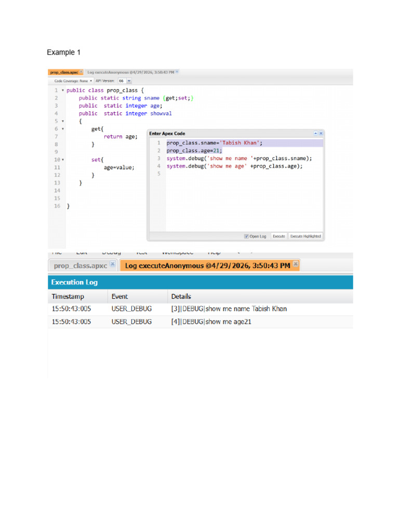Click 'public class prop_class {' code line
Viewport: 399px width, 532px height.
click(105, 90)
